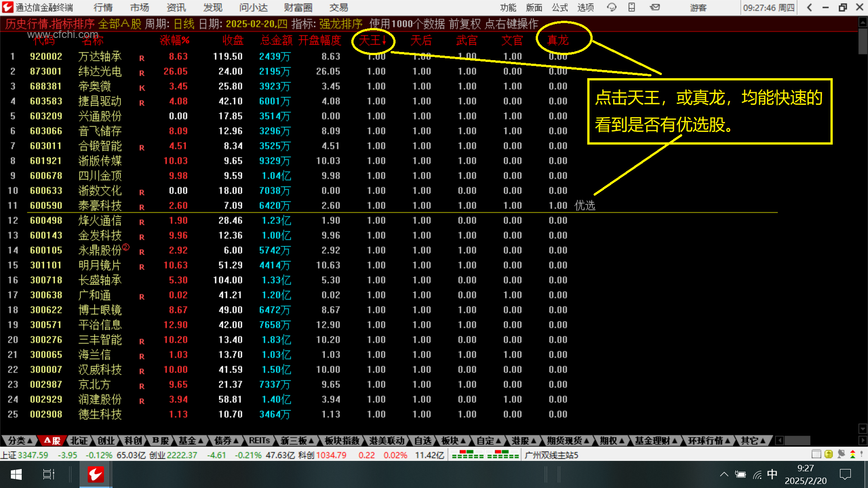Image resolution: width=868 pixels, height=488 pixels.
Task: Expand the 基金 tab menu
Action: click(190, 441)
